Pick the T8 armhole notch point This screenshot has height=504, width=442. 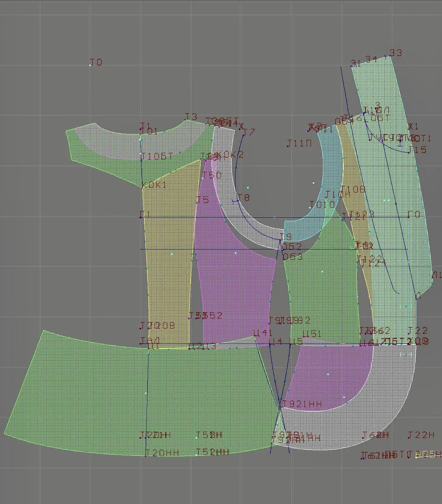pyautogui.click(x=238, y=201)
